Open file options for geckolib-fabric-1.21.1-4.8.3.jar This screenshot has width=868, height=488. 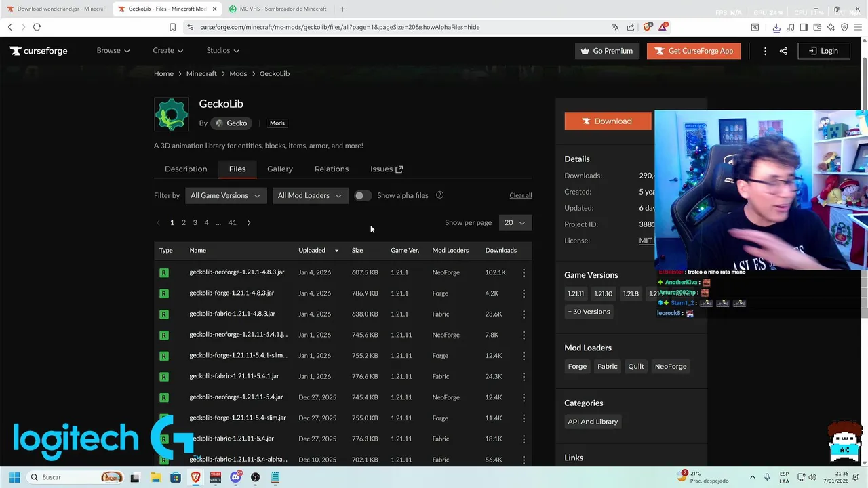524,314
